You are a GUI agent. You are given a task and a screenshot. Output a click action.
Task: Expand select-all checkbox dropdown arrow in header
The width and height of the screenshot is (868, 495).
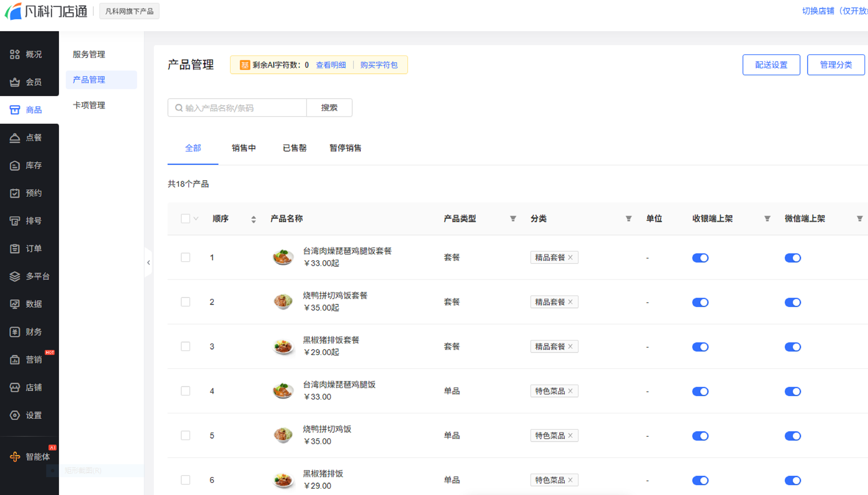click(196, 219)
